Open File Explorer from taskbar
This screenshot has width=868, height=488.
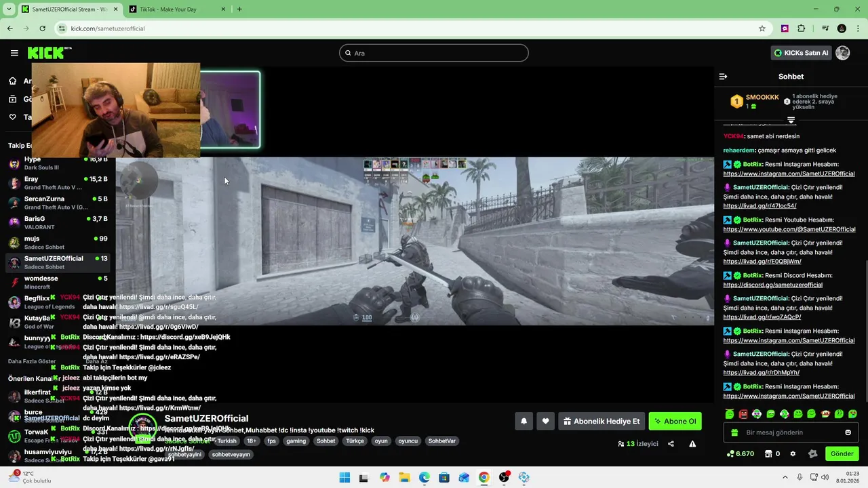coord(404,477)
